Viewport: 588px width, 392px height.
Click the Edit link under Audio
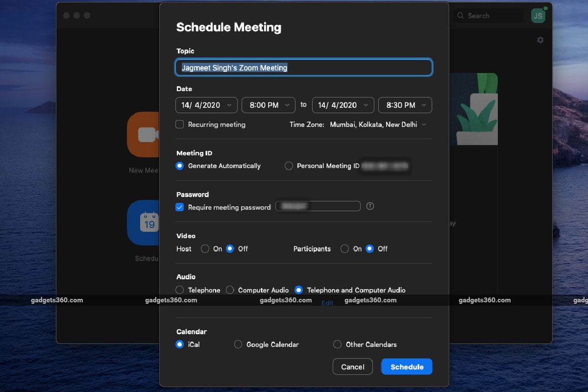(327, 303)
